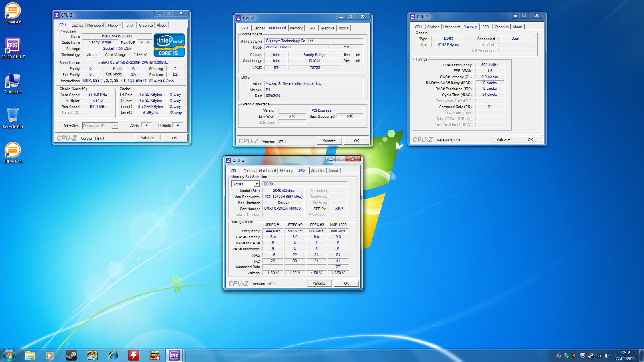Select the Computer desktop icon
Screen dimensions: 644x362
coord(13,84)
